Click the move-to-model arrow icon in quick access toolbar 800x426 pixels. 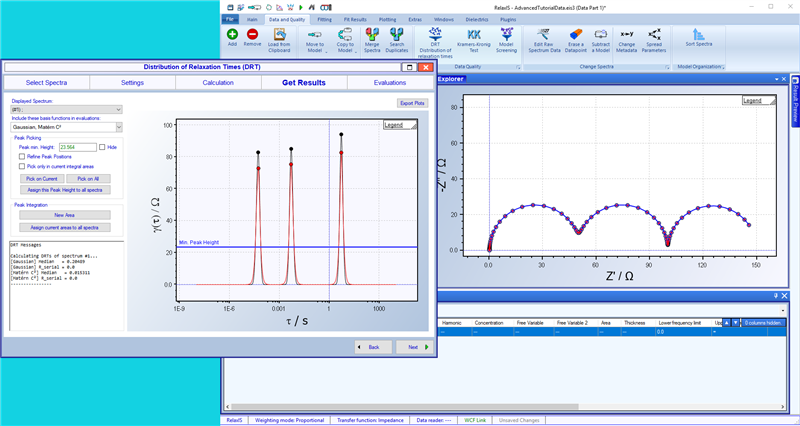254,8
